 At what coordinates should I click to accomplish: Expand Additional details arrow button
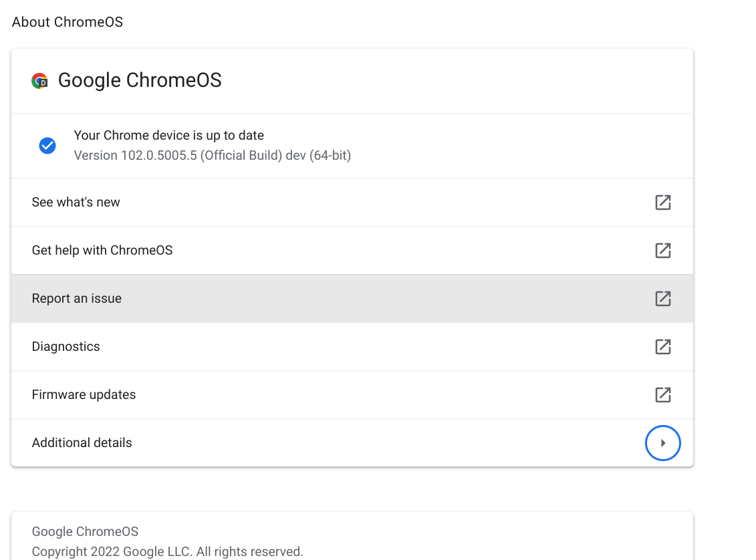663,443
